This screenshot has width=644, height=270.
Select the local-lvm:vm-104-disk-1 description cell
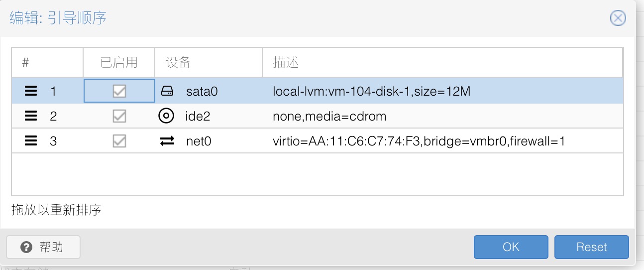click(x=371, y=91)
